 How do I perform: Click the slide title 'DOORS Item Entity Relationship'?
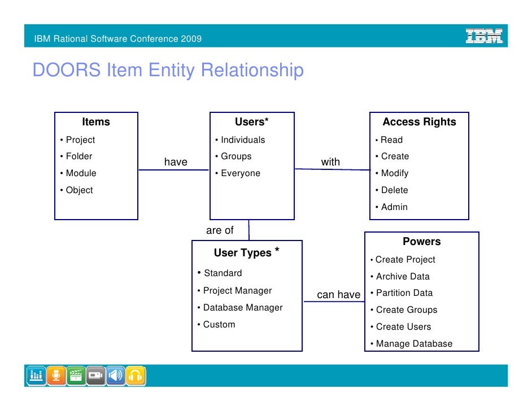click(x=168, y=70)
